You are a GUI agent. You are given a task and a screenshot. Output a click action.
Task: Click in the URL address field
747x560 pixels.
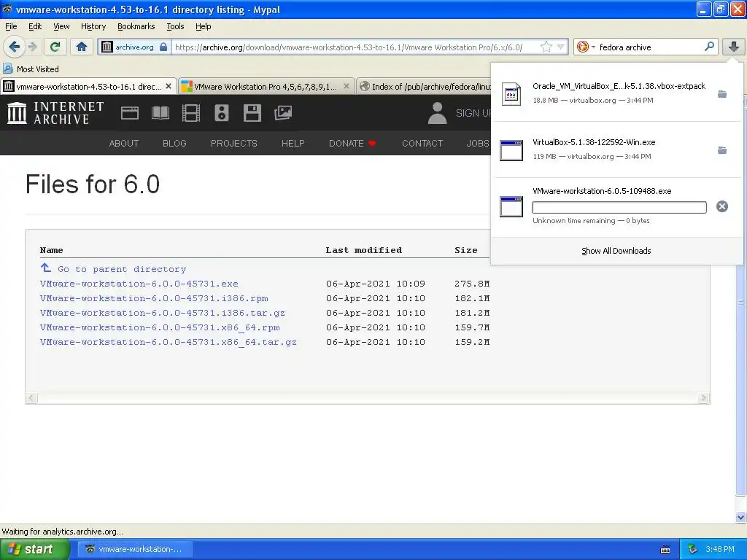[355, 47]
